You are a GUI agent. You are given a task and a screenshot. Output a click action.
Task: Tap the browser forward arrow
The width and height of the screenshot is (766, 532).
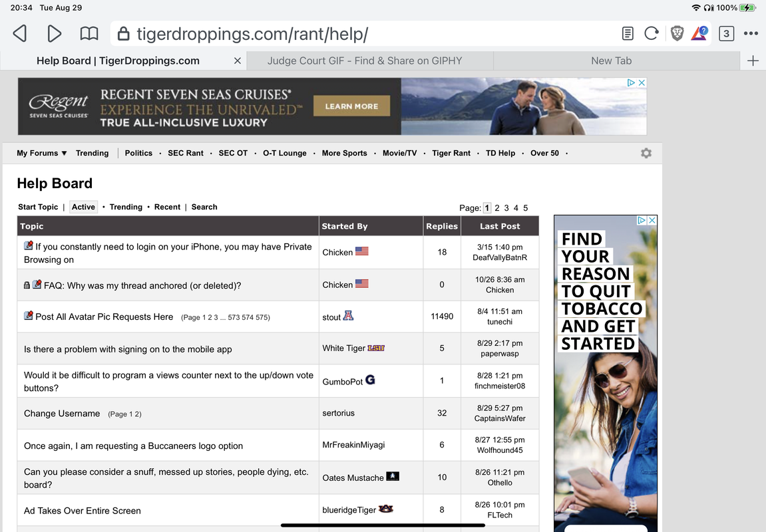(54, 34)
